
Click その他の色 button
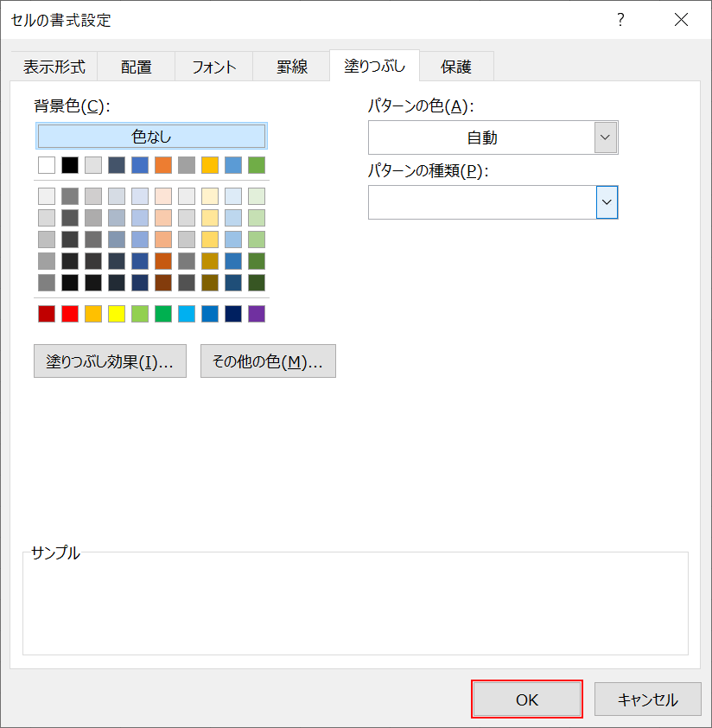pos(268,361)
